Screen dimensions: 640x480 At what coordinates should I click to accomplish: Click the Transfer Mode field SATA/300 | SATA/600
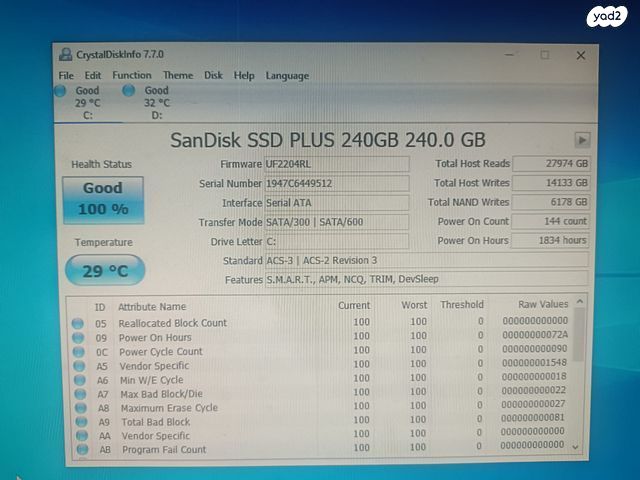click(x=337, y=222)
